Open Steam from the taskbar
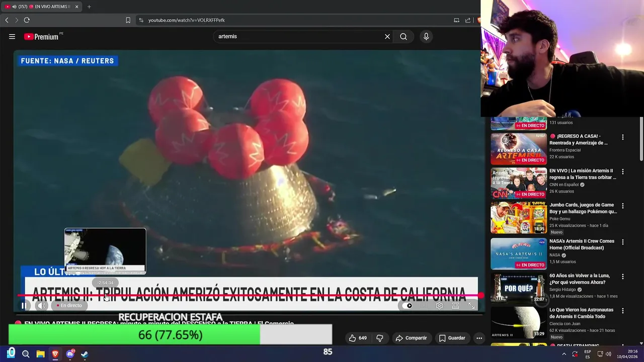Viewport: 644px width, 362px height. coord(85,354)
